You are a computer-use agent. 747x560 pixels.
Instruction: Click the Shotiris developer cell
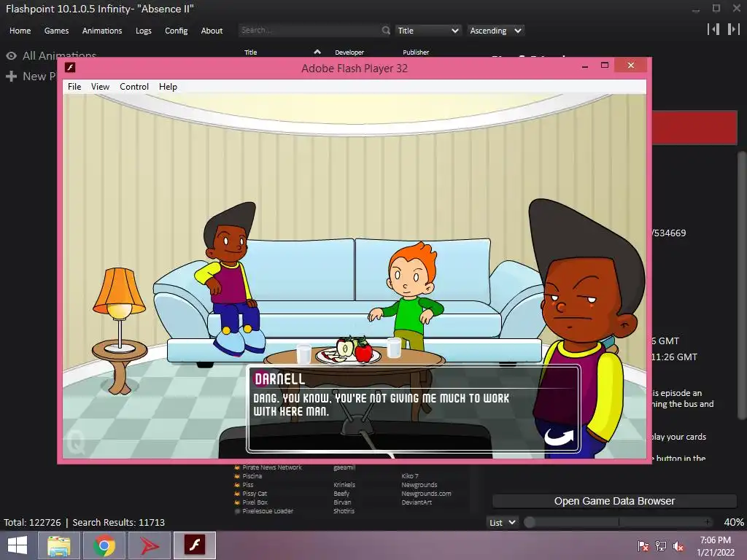[344, 511]
